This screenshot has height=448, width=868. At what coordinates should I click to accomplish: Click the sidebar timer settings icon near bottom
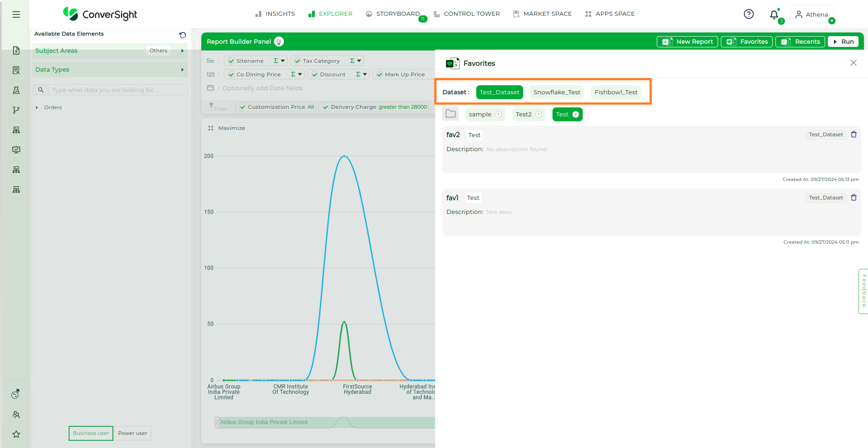tap(16, 394)
